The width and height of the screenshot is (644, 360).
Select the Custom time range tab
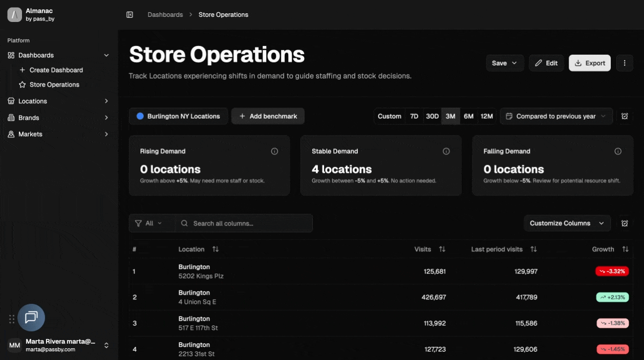coord(390,116)
